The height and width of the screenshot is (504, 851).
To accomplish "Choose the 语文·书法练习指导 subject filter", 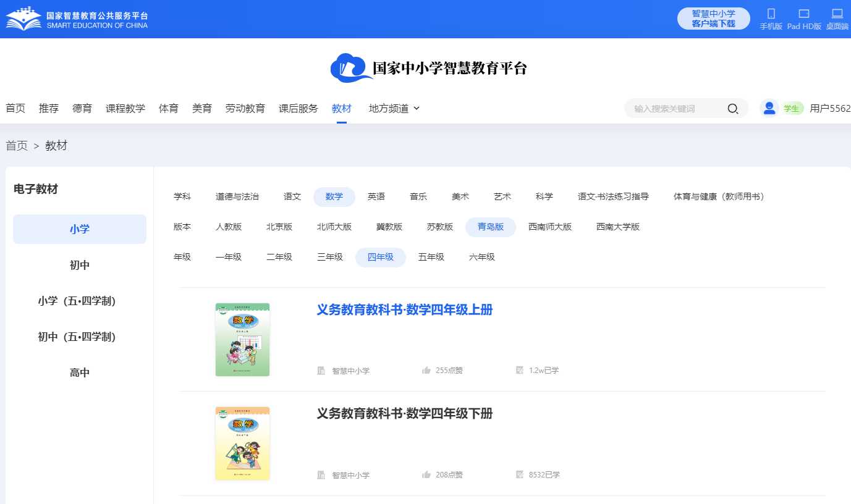I will (x=613, y=196).
